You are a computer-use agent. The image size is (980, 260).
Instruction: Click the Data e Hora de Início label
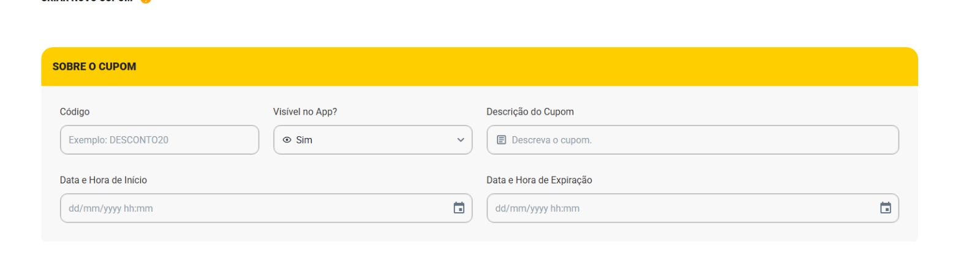(104, 180)
